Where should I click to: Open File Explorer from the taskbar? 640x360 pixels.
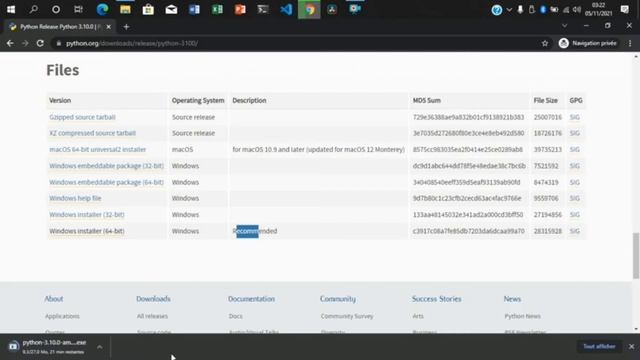125,9
